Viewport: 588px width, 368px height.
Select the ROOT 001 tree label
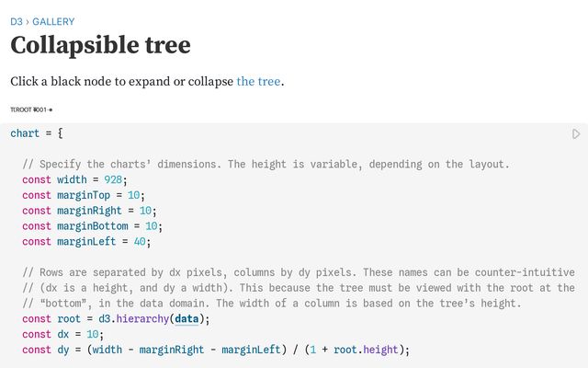28,109
